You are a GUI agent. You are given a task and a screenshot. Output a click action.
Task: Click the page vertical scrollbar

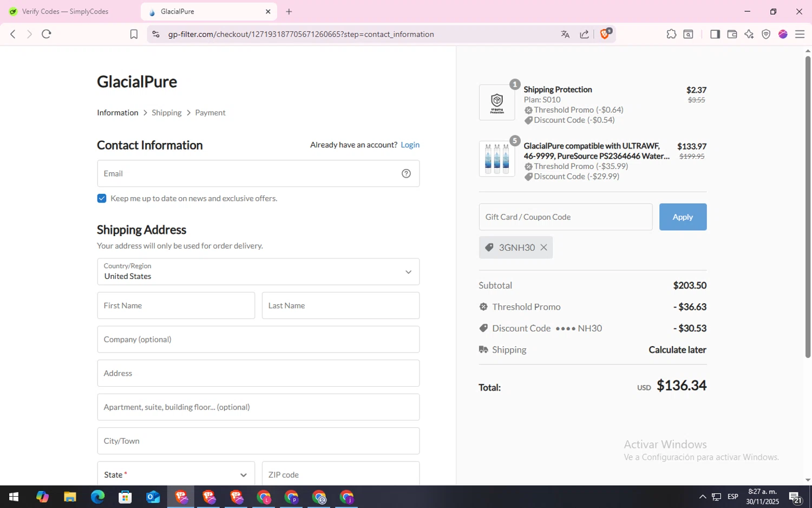tap(808, 206)
